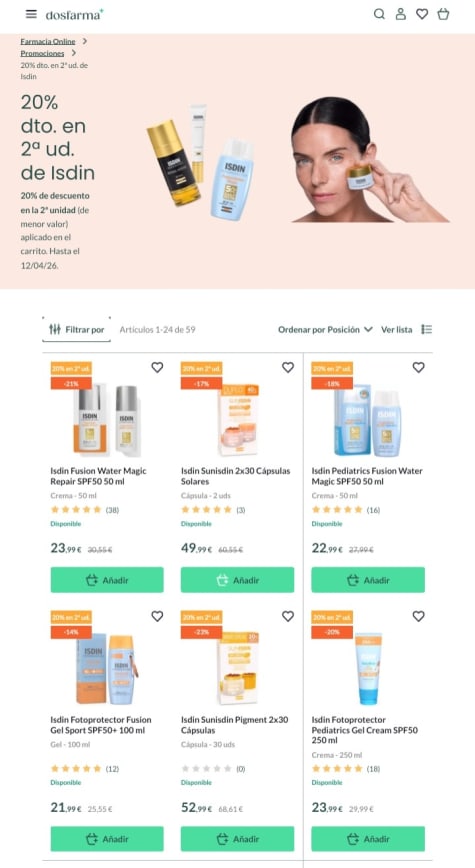Click the Dosfarma logo
Image resolution: width=475 pixels, height=868 pixels.
pyautogui.click(x=74, y=14)
